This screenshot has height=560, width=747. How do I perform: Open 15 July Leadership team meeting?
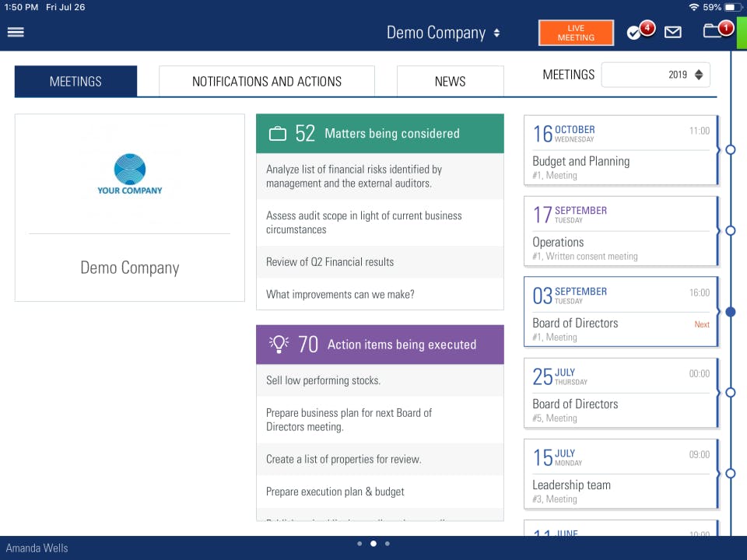pyautogui.click(x=621, y=474)
